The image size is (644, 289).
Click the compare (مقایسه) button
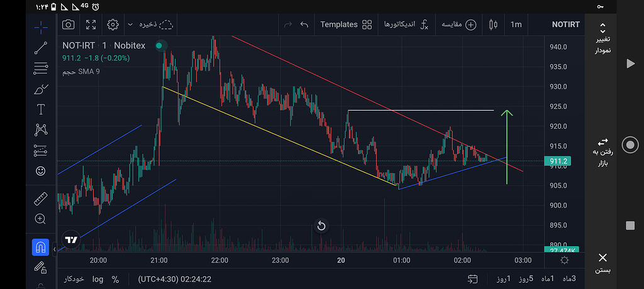[x=459, y=25]
